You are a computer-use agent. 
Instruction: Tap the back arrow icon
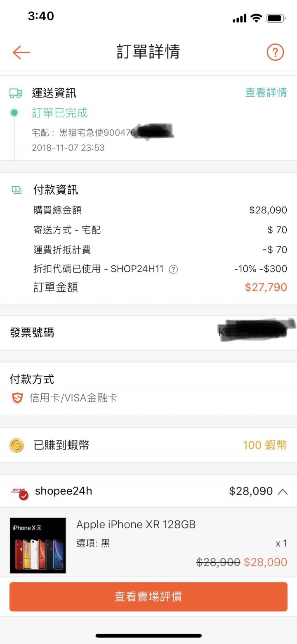tap(21, 52)
